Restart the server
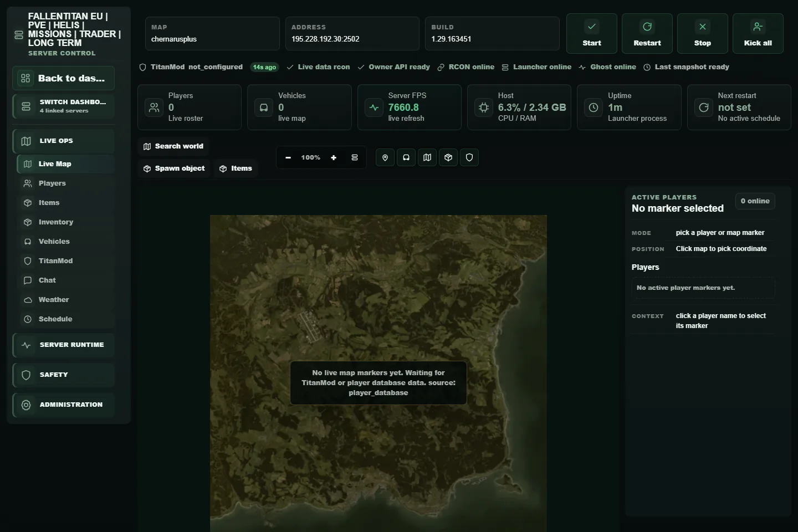Screen dimensions: 798x532 647,33
